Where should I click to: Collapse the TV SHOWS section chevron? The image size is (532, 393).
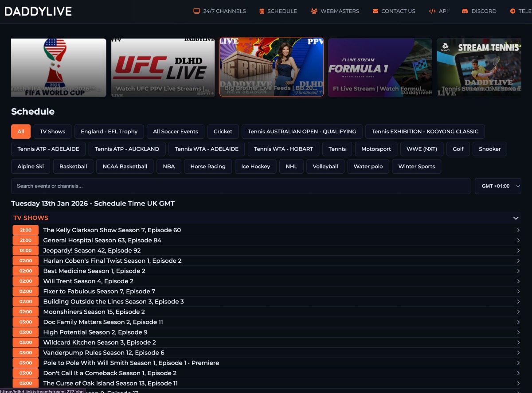click(x=516, y=218)
